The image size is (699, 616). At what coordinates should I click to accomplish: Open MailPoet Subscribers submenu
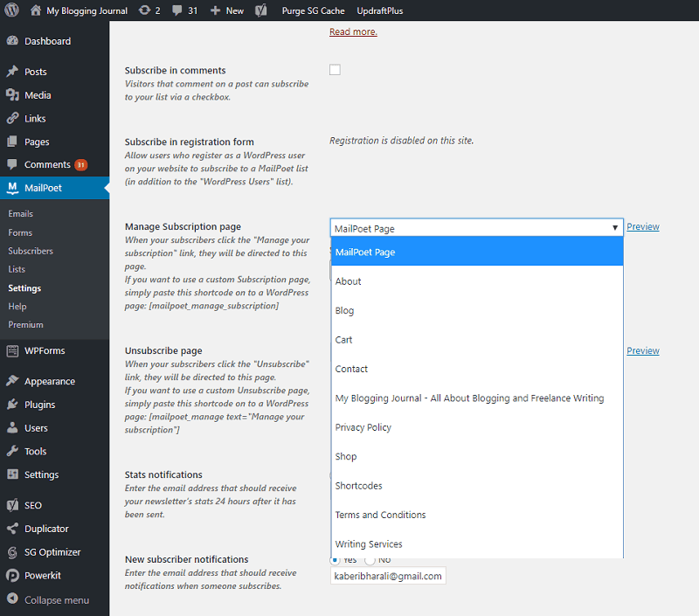(x=31, y=251)
